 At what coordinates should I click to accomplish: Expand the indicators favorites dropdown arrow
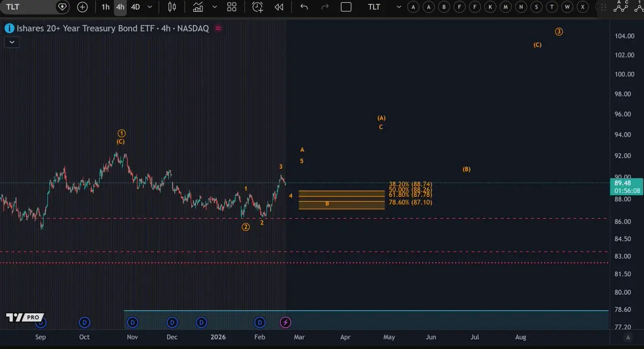tap(215, 7)
